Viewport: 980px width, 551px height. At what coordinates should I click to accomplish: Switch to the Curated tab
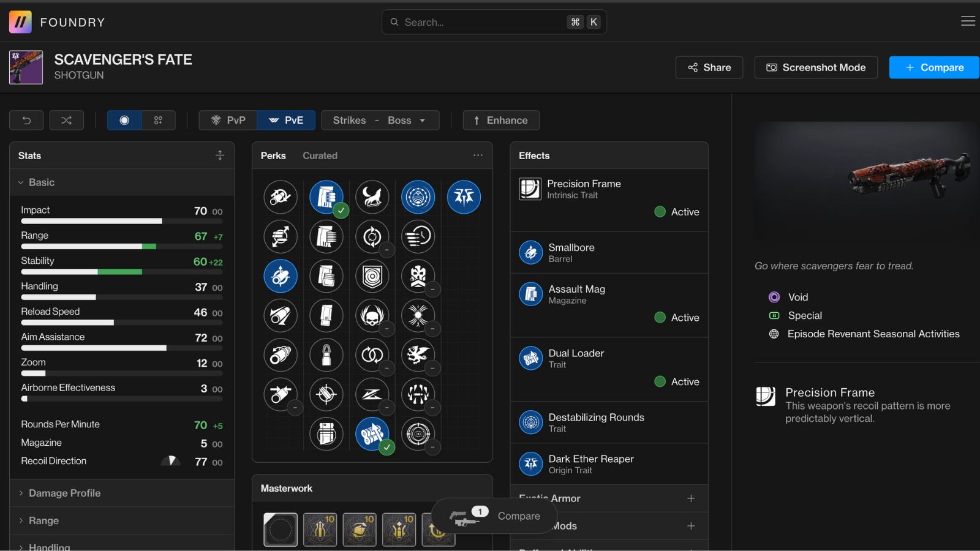(x=320, y=156)
